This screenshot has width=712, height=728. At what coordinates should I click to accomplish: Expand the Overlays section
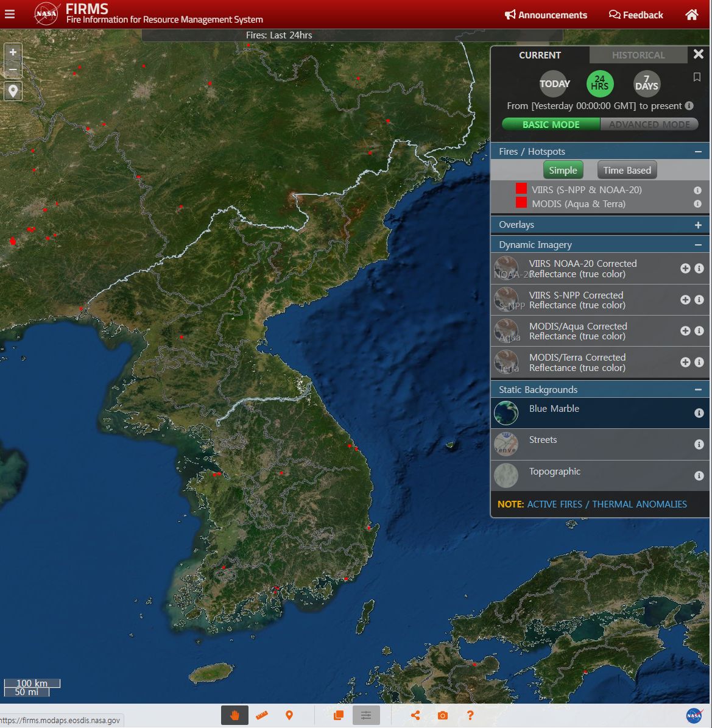[698, 225]
